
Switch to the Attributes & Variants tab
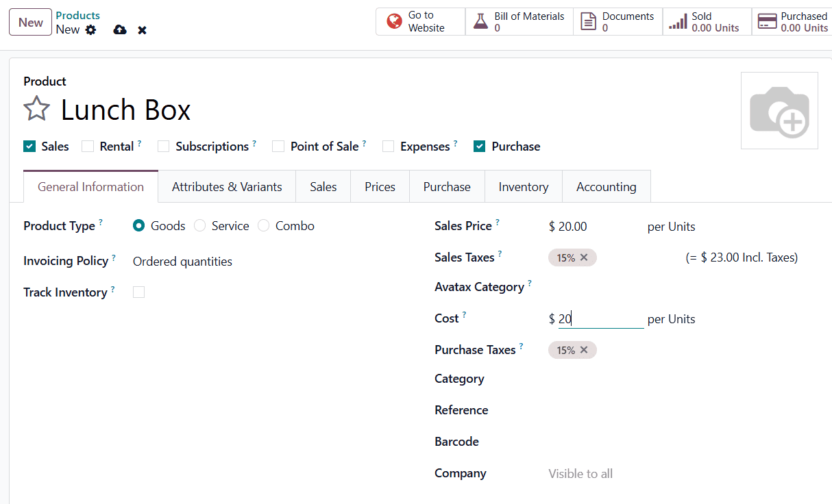(227, 187)
